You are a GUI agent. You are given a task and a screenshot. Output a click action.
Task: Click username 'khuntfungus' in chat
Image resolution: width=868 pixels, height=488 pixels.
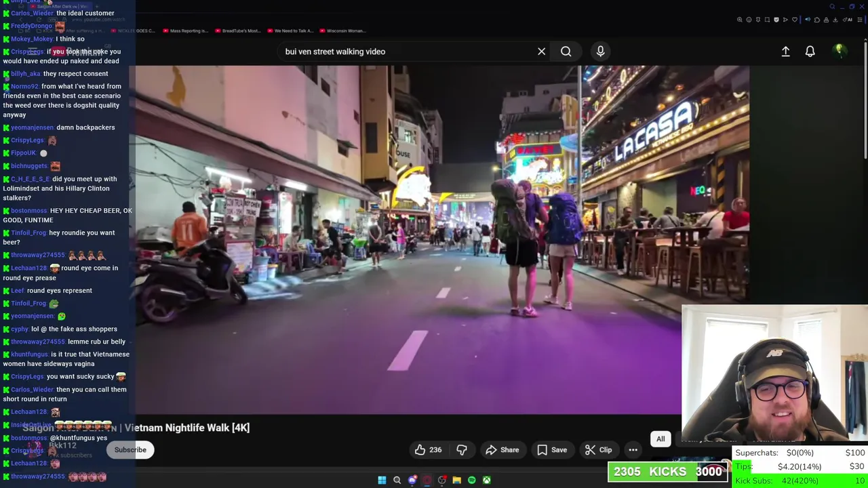[x=30, y=354]
